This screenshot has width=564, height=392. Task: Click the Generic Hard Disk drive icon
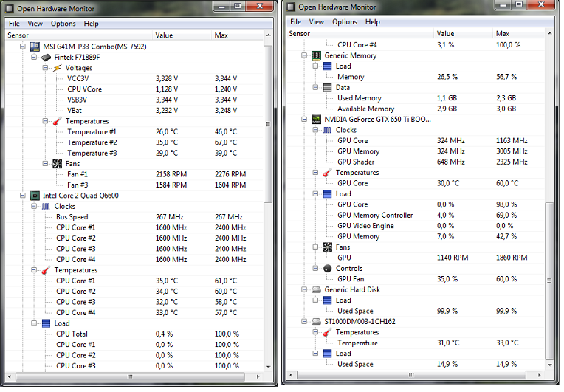click(316, 289)
